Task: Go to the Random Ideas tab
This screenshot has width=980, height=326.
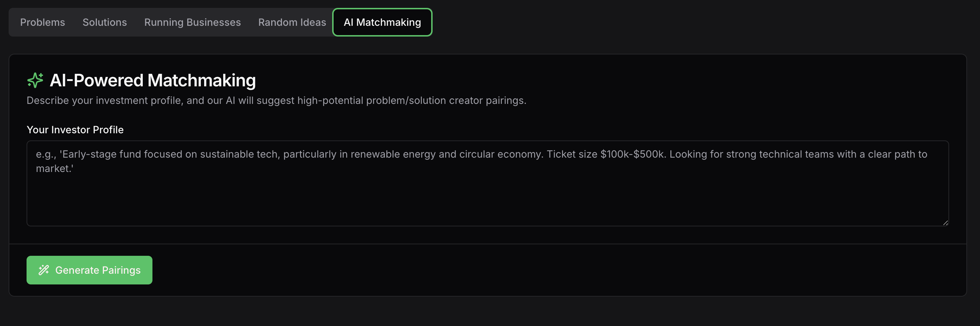Action: pyautogui.click(x=292, y=23)
